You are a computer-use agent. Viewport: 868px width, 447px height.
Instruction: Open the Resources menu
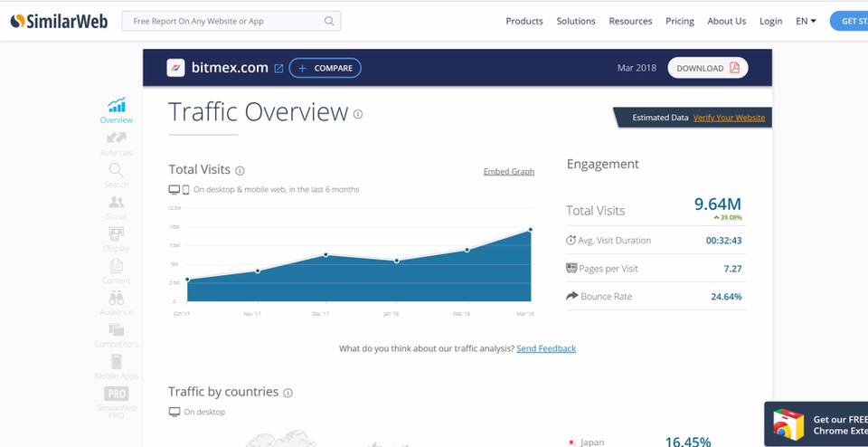(x=630, y=21)
